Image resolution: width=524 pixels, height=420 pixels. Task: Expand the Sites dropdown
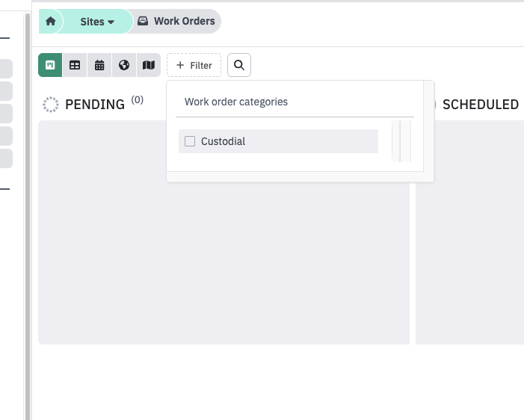click(97, 22)
